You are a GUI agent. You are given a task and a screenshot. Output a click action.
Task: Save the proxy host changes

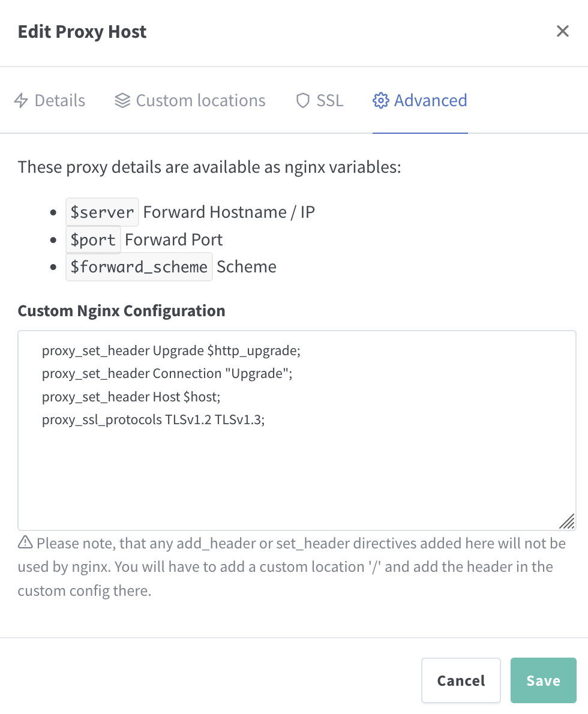click(543, 680)
